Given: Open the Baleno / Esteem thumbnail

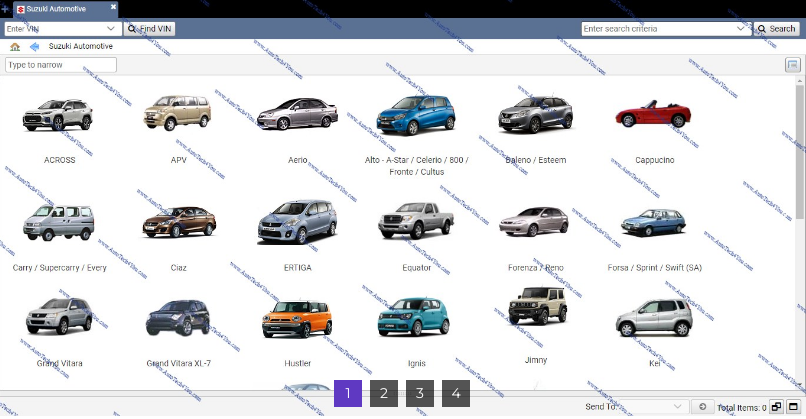Looking at the screenshot, I should [536, 114].
